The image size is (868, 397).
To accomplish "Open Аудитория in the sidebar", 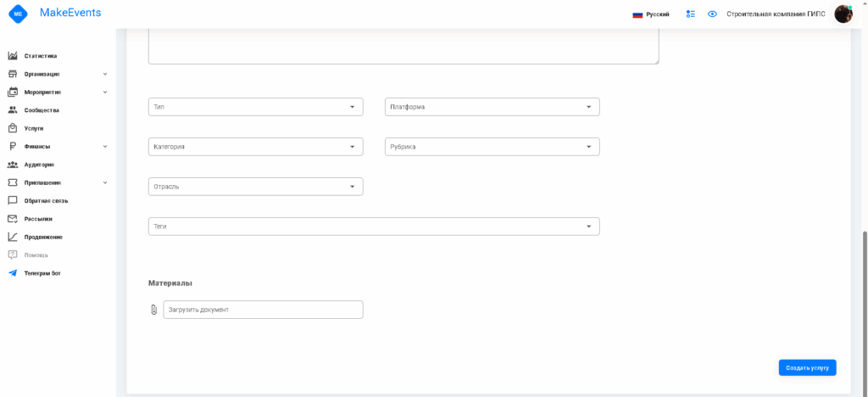I will [39, 165].
